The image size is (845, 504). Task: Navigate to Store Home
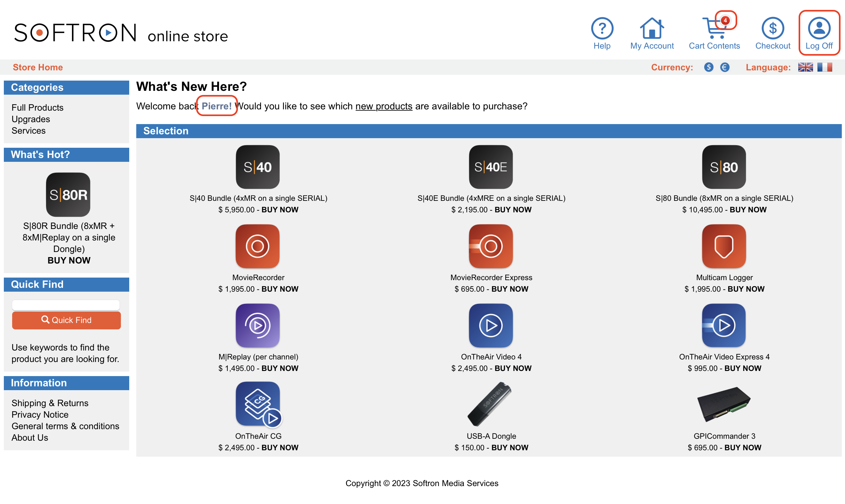[x=38, y=67]
